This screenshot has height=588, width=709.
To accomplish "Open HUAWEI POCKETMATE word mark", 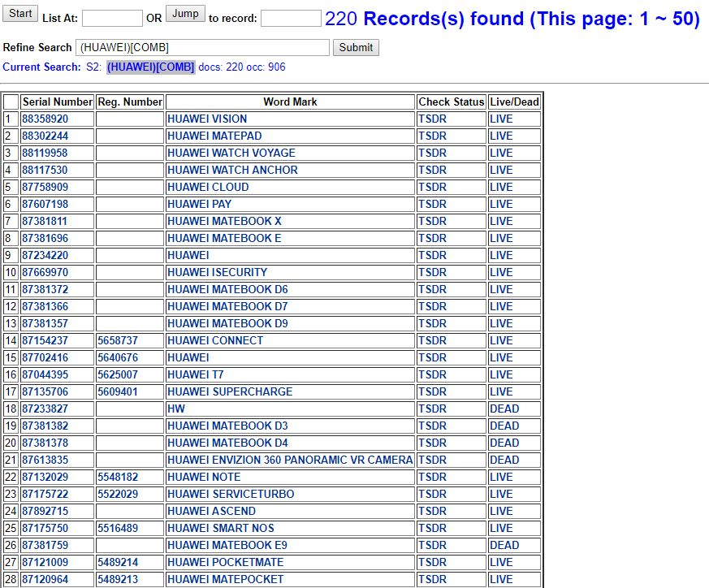I will [x=225, y=563].
